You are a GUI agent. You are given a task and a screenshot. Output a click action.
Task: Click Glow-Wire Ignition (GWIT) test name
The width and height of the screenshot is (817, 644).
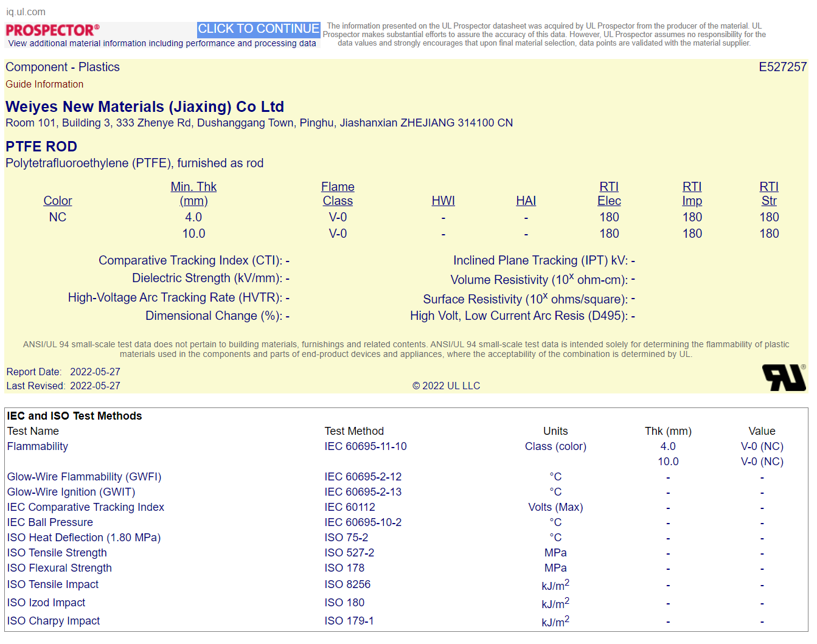(x=71, y=492)
